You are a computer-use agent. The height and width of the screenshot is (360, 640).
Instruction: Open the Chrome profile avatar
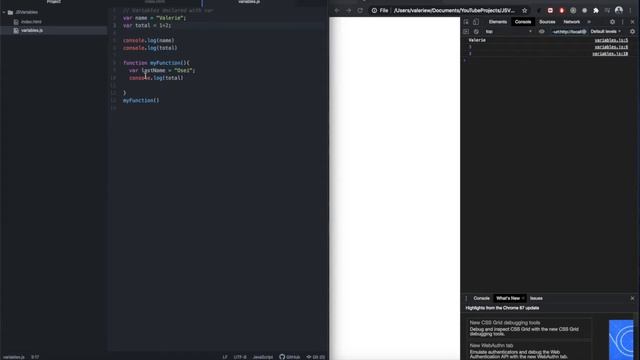tap(619, 10)
